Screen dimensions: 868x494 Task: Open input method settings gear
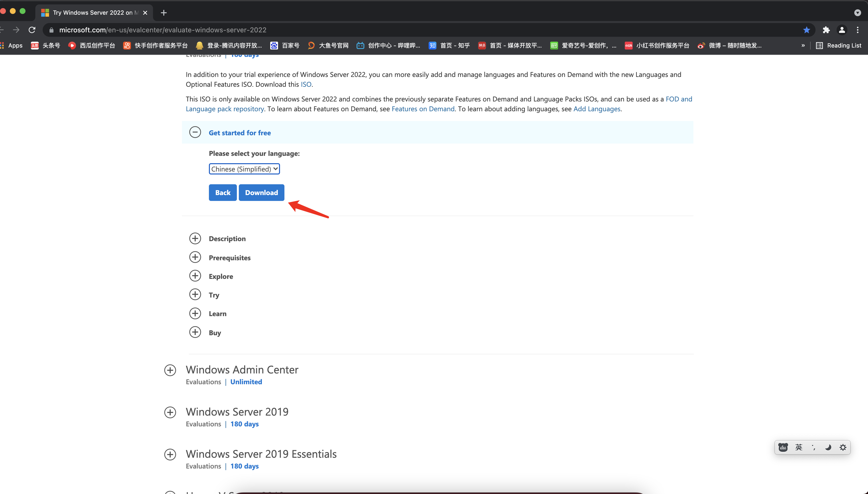[843, 447]
